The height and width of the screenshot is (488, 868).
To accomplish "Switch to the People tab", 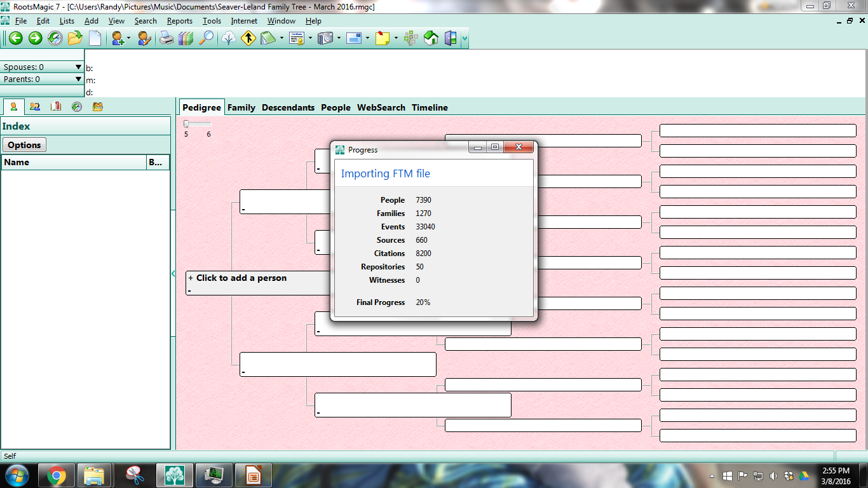I will click(336, 107).
